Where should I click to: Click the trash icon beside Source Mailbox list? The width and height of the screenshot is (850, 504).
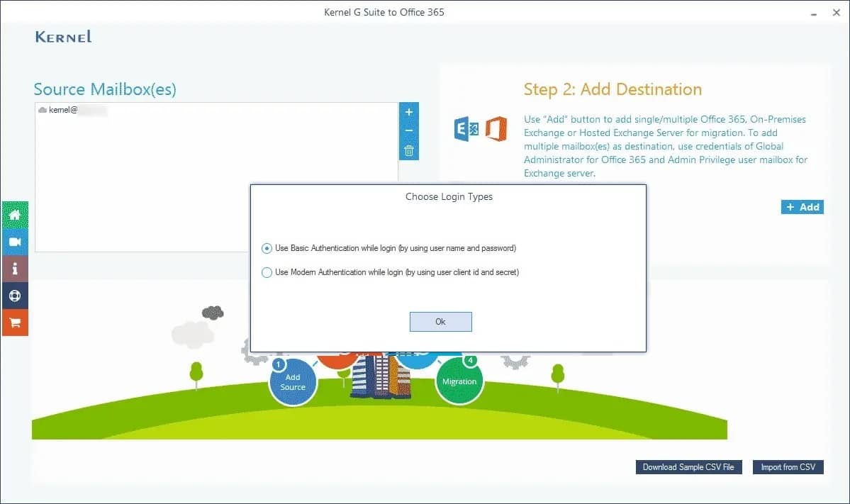[x=409, y=151]
